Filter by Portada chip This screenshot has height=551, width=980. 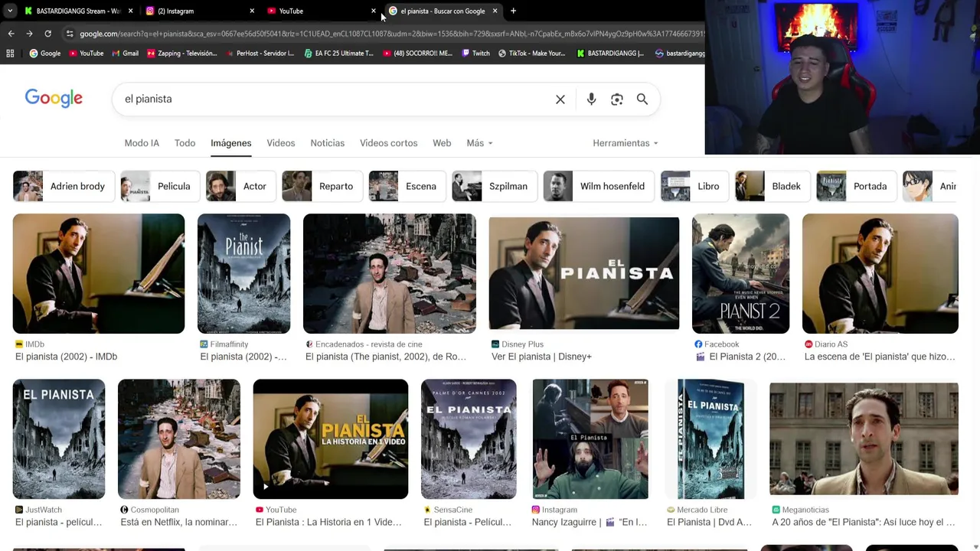click(x=856, y=186)
